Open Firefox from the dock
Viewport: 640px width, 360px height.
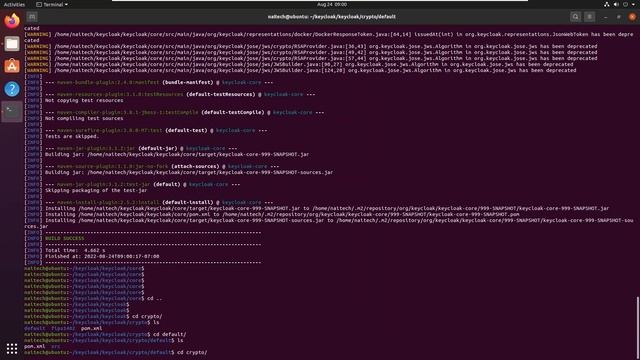12,21
